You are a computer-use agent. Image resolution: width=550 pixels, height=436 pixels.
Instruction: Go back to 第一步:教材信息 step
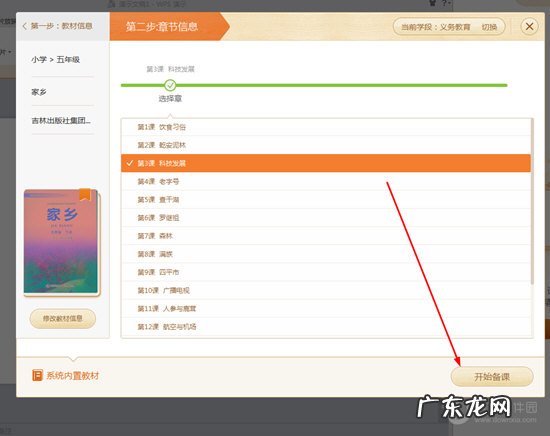58,26
